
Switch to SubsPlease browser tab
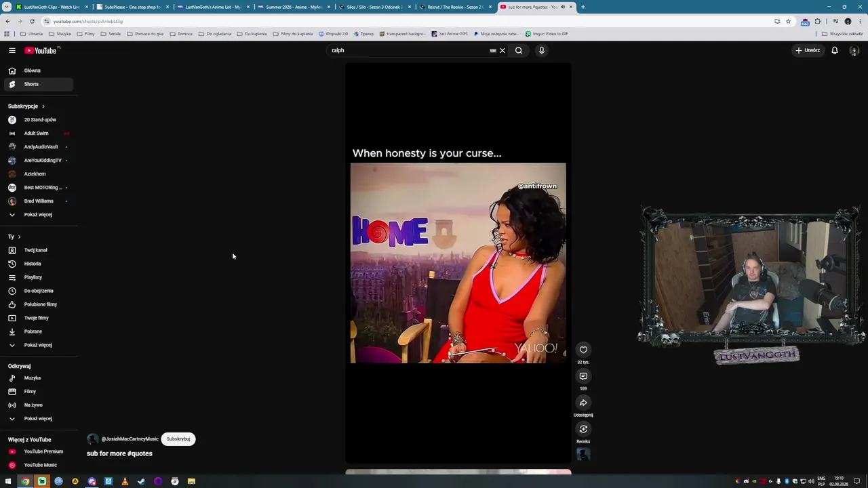pyautogui.click(x=133, y=7)
